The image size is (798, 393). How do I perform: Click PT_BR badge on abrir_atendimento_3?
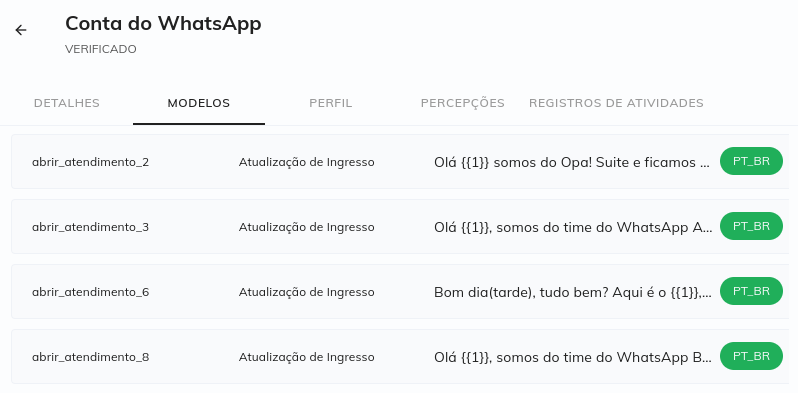pos(751,226)
